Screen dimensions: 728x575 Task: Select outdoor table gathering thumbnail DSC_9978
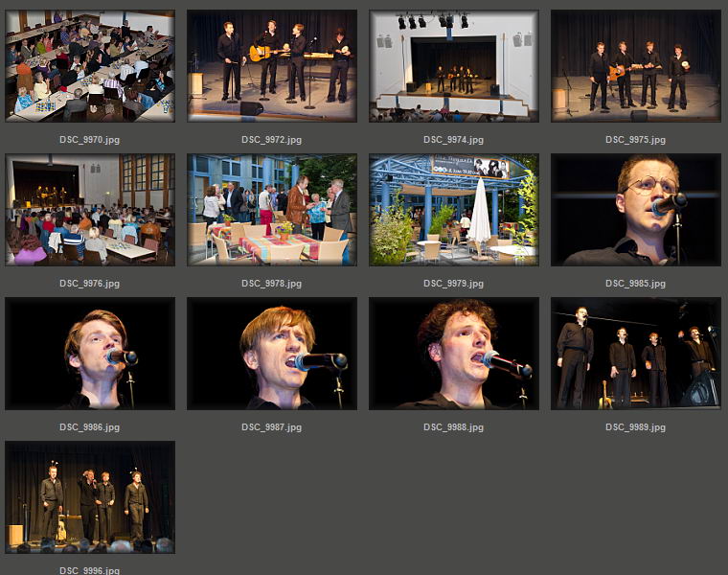(x=271, y=210)
